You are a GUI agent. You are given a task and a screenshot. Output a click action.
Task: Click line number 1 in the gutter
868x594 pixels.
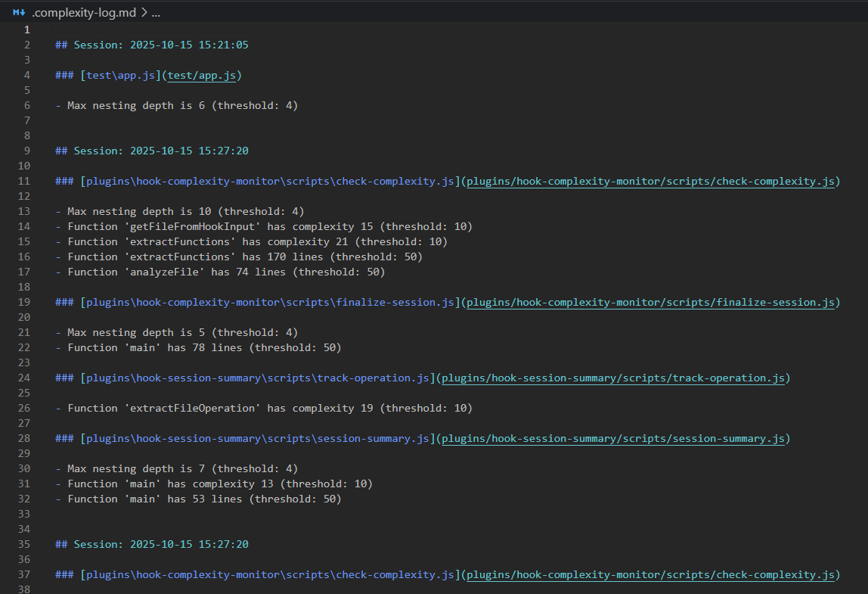(x=26, y=30)
